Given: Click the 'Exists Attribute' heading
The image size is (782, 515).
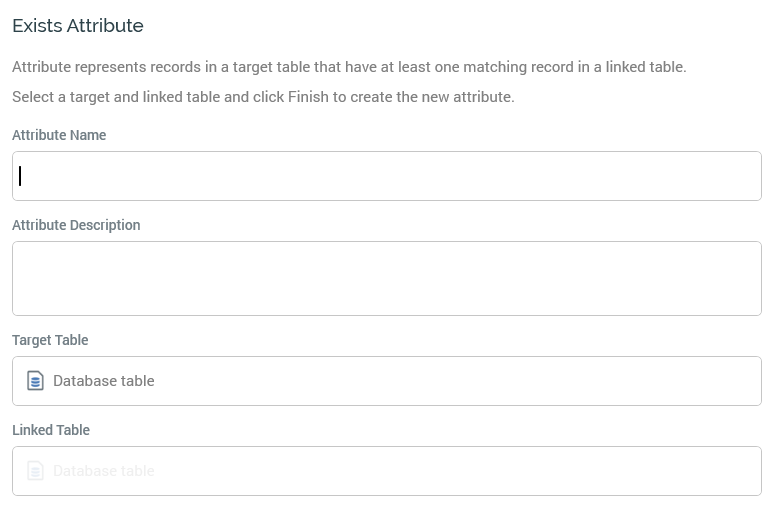Looking at the screenshot, I should [x=78, y=26].
